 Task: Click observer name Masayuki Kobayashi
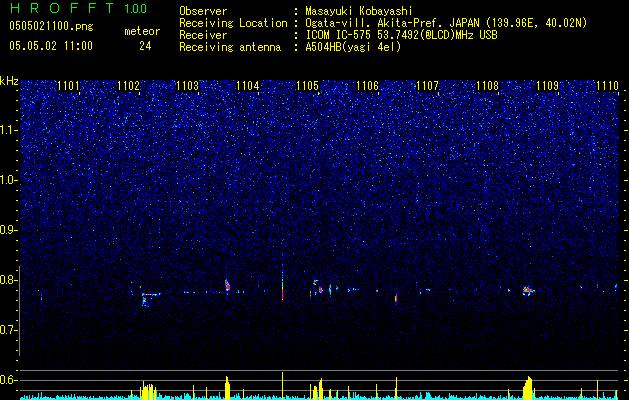[x=359, y=11]
